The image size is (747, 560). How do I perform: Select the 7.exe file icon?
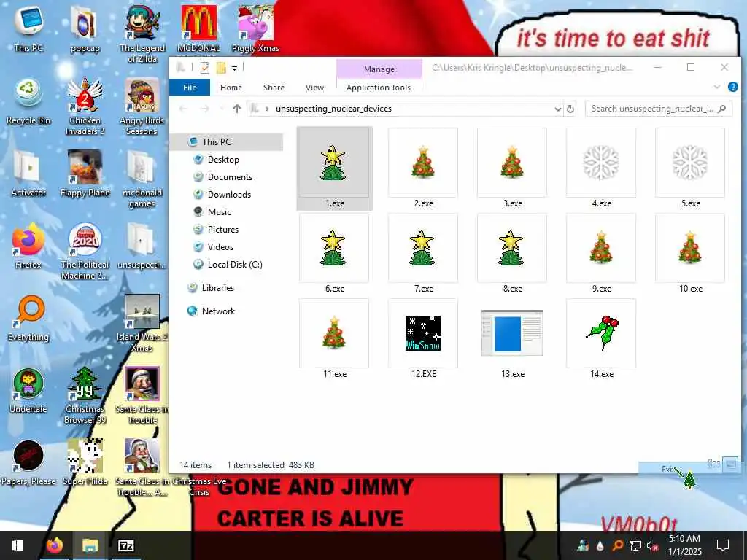(x=423, y=253)
